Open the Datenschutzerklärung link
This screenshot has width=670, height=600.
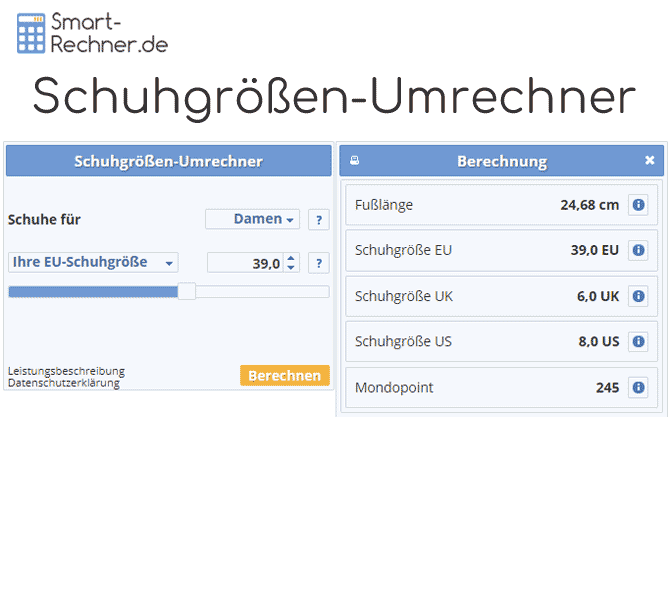(x=64, y=383)
